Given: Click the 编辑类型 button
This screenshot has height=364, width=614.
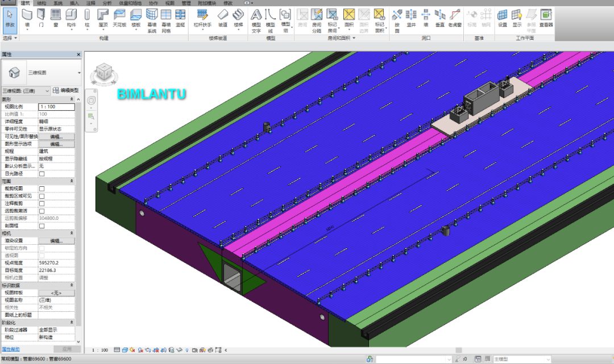Looking at the screenshot, I should point(66,90).
